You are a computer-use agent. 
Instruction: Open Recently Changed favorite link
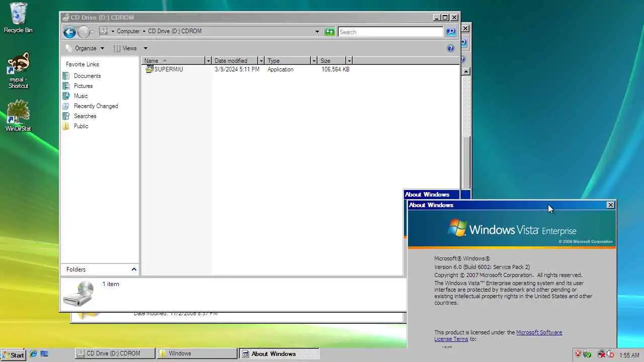[96, 106]
